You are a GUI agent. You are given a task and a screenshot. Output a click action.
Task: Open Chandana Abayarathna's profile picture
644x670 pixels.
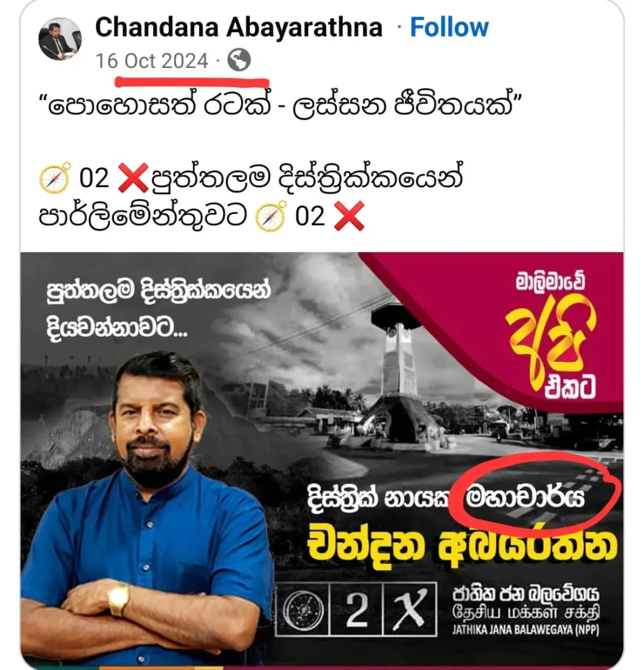[x=60, y=39]
